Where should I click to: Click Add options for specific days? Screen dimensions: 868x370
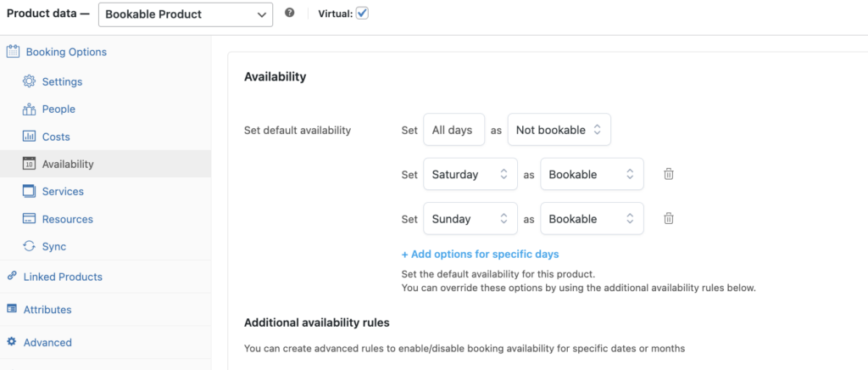pyautogui.click(x=480, y=254)
